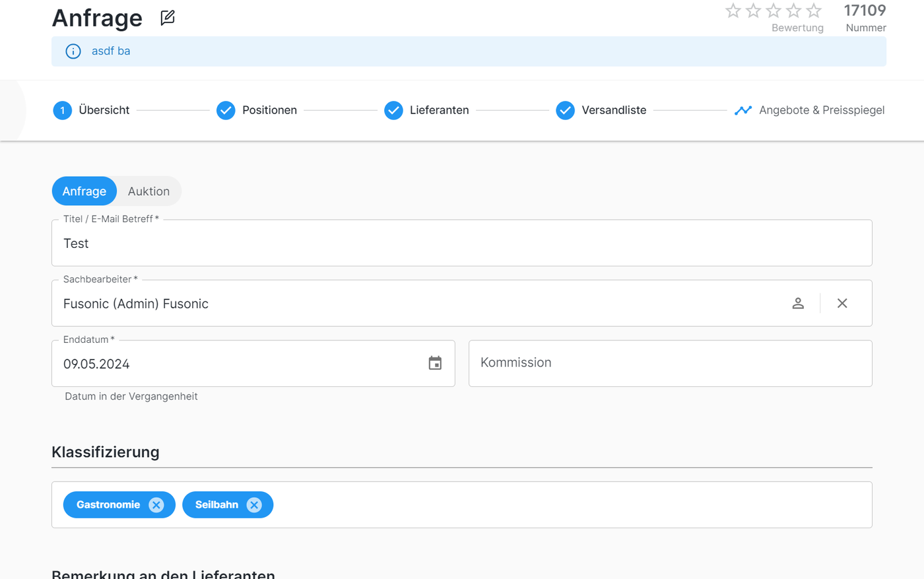The width and height of the screenshot is (924, 579).
Task: Focus the Kommission input field
Action: pos(670,363)
